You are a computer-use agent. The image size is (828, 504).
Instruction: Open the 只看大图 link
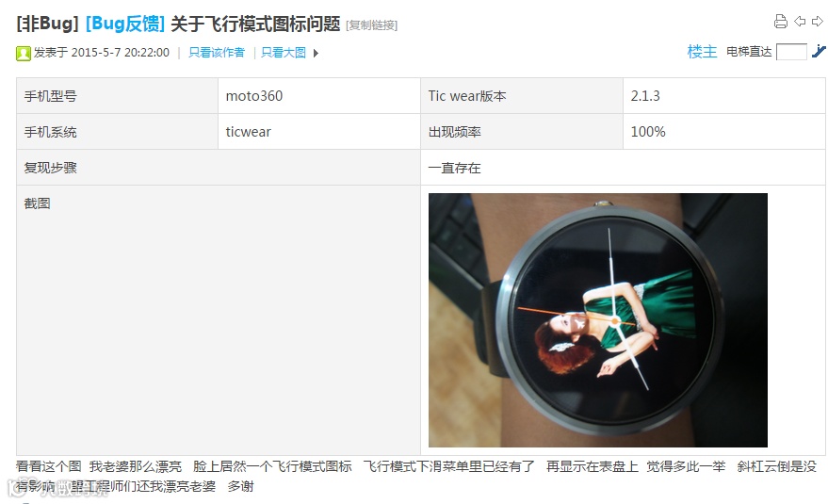[284, 53]
